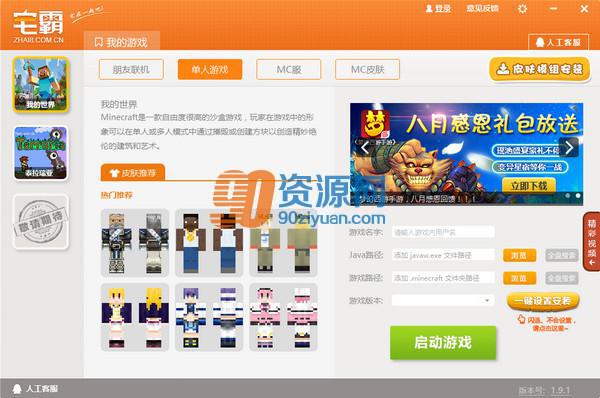Expand the 游戏版本 dropdown
The height and width of the screenshot is (398, 600).
pos(443,300)
